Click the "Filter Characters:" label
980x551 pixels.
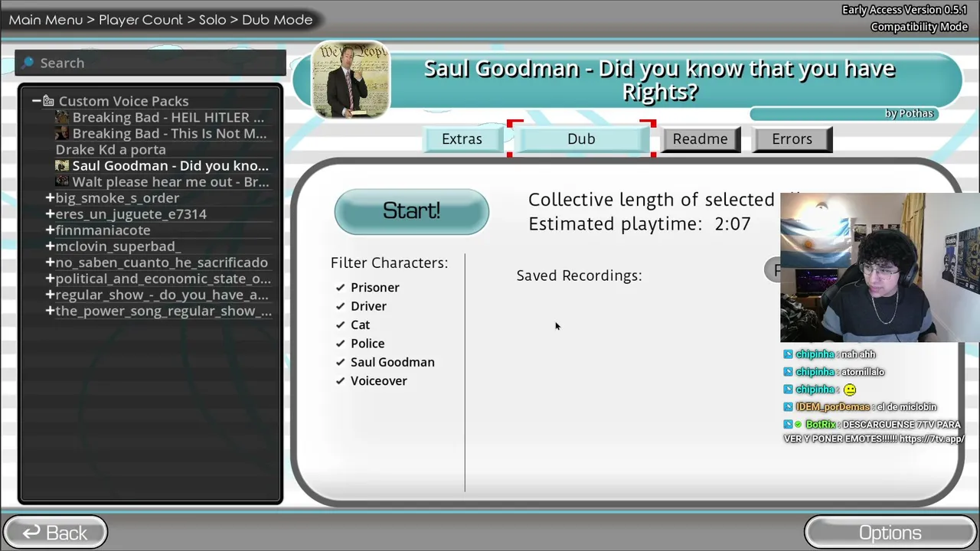tap(389, 262)
